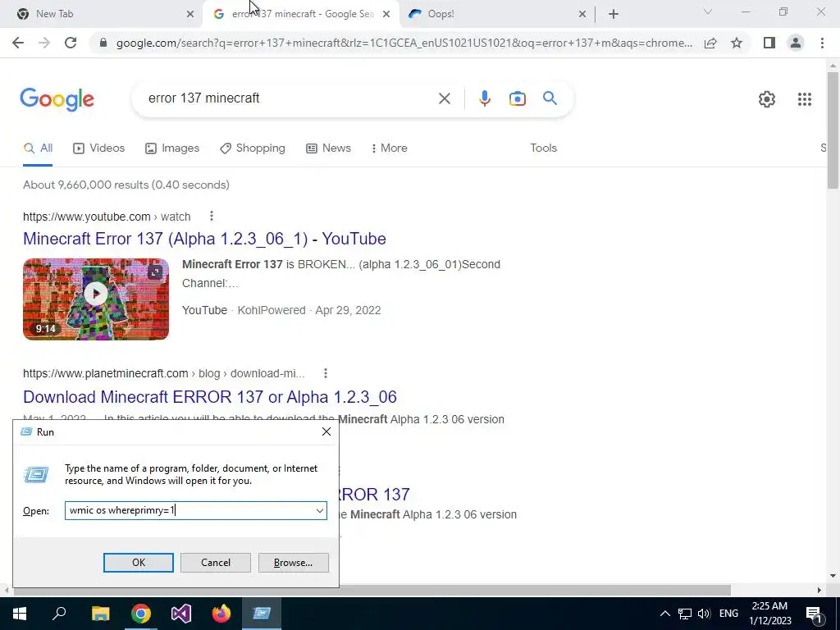This screenshot has height=630, width=840.
Task: Select the Run app taskbar icon
Action: point(262,614)
